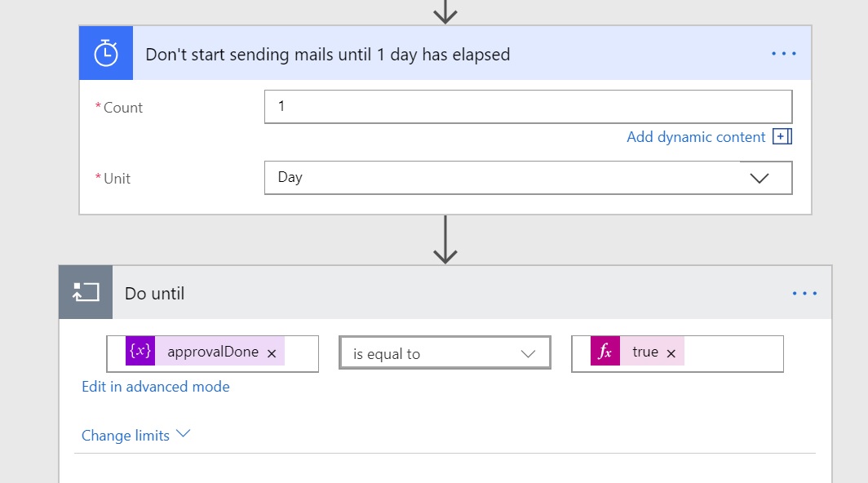Select the approvalDone variable token text

[x=212, y=352]
